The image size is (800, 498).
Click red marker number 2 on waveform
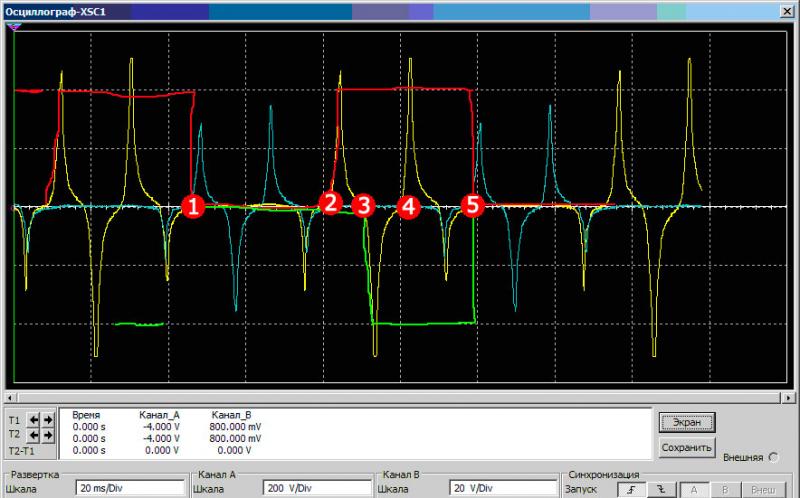pyautogui.click(x=330, y=201)
